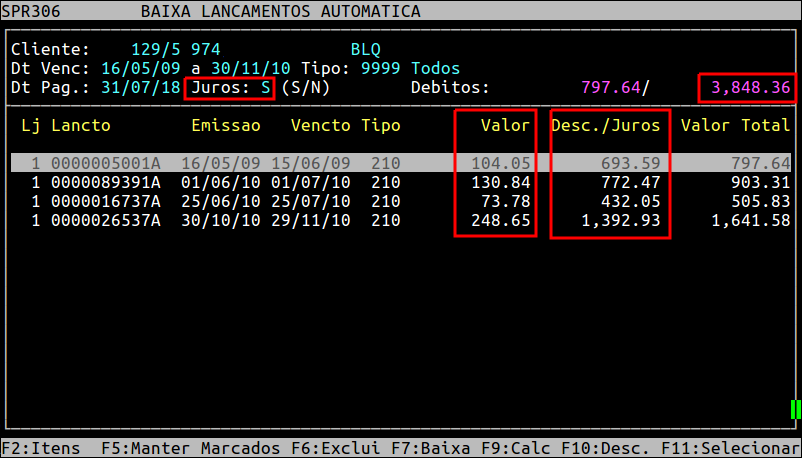The width and height of the screenshot is (802, 458).
Task: Select row with lancto 0000026537A
Action: click(x=105, y=221)
